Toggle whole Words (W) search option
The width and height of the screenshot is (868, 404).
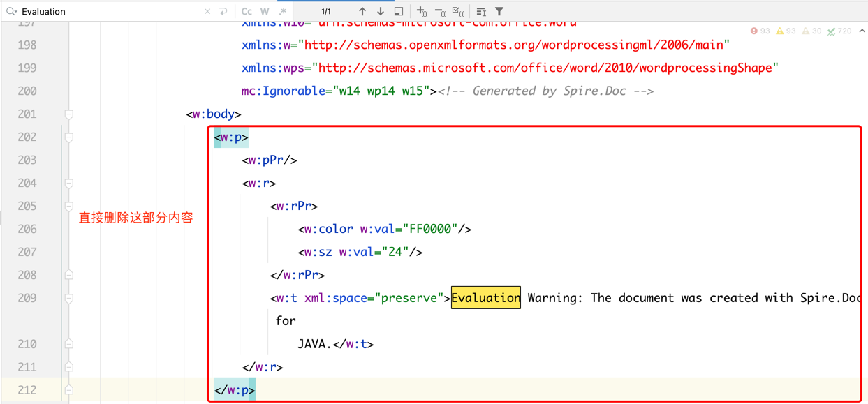coord(265,11)
